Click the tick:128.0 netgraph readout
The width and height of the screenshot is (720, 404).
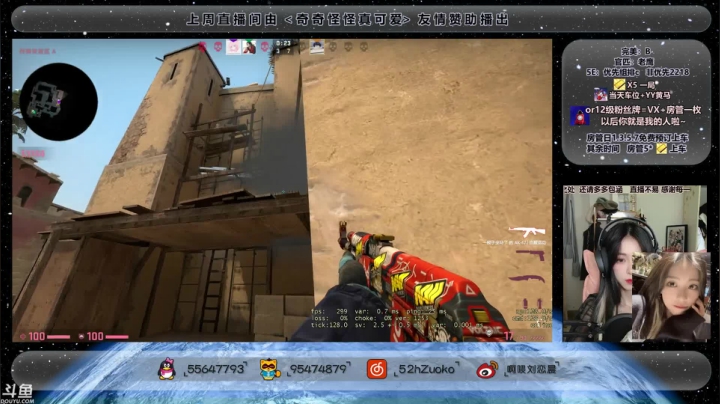[329, 325]
